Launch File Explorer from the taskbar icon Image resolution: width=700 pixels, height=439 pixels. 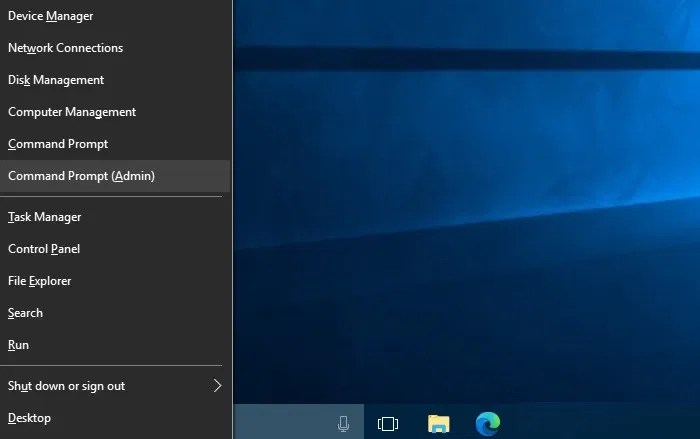pyautogui.click(x=439, y=424)
